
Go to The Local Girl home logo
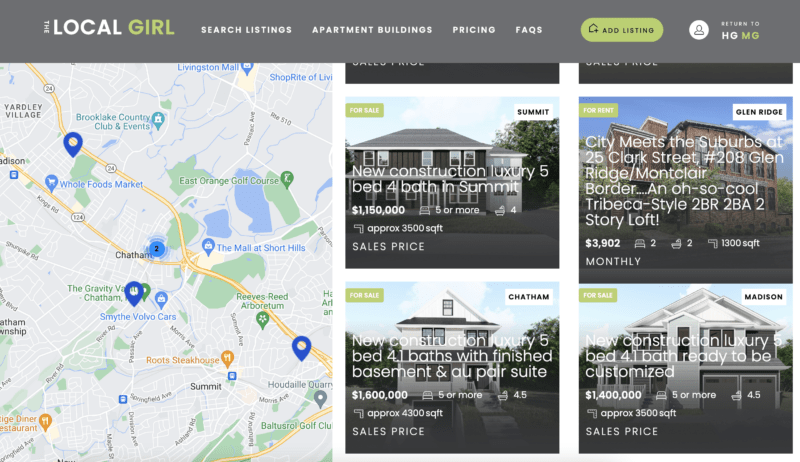pyautogui.click(x=109, y=28)
